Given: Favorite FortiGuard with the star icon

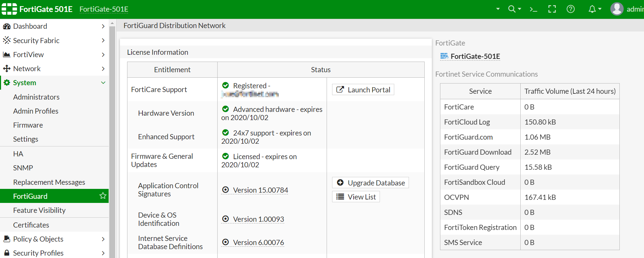Looking at the screenshot, I should (103, 196).
